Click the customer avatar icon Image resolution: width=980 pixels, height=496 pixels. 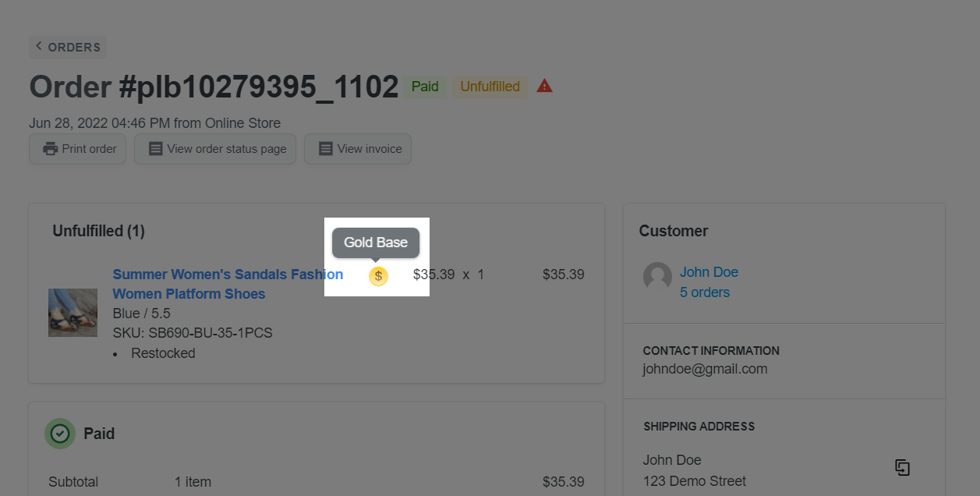[x=657, y=276]
